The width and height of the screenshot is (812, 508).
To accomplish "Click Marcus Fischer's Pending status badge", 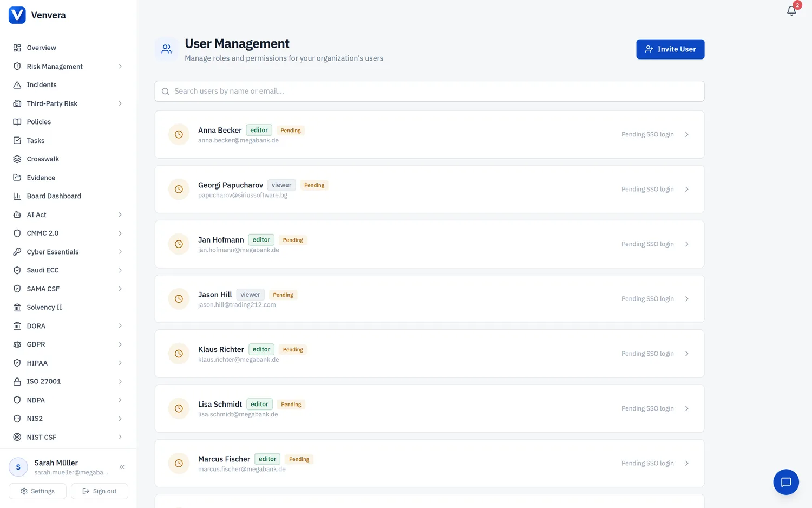I will 299,459.
